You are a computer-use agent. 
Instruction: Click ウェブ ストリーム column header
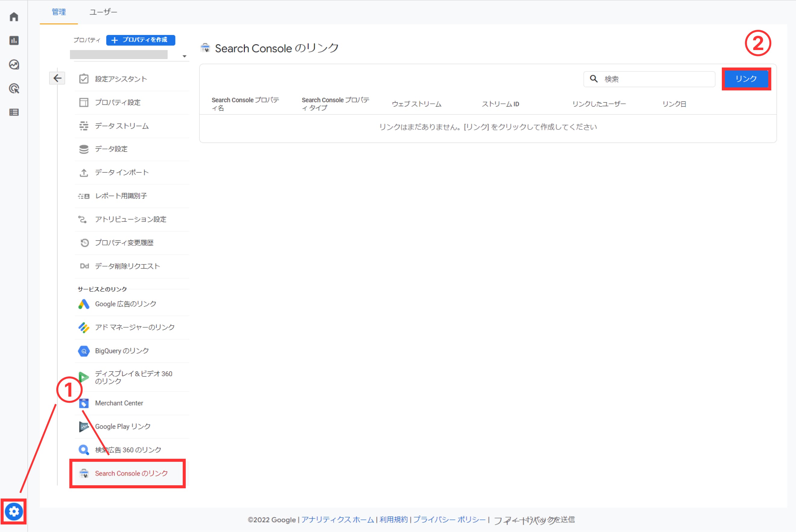[417, 104]
